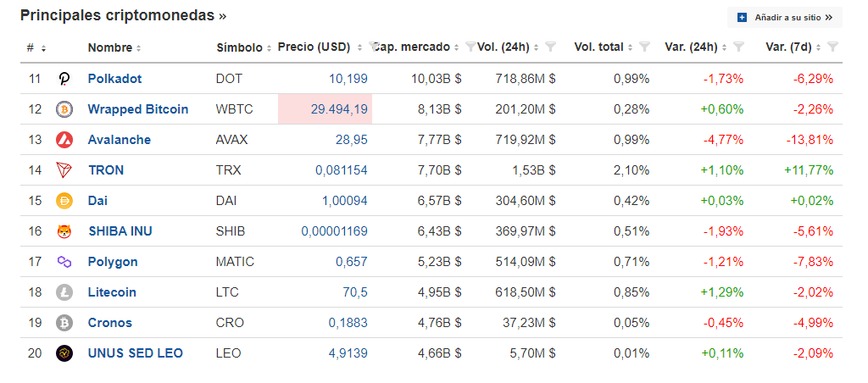
Task: Open the Litecoin coin page
Action: [x=112, y=291]
